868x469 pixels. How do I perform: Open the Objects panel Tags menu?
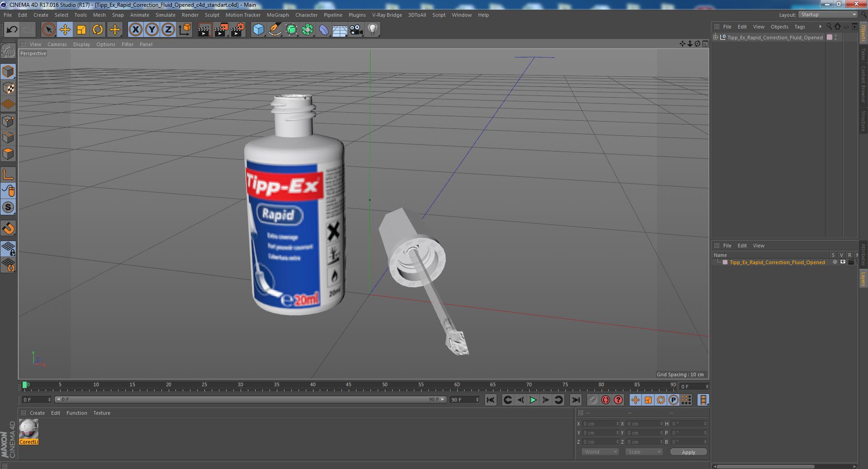pos(800,27)
